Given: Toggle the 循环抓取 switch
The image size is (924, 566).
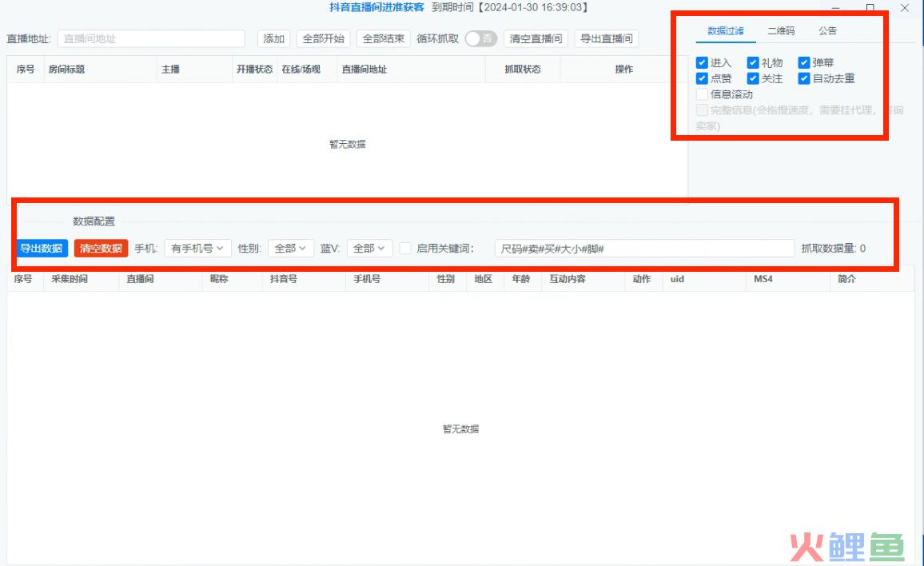Looking at the screenshot, I should pos(480,39).
